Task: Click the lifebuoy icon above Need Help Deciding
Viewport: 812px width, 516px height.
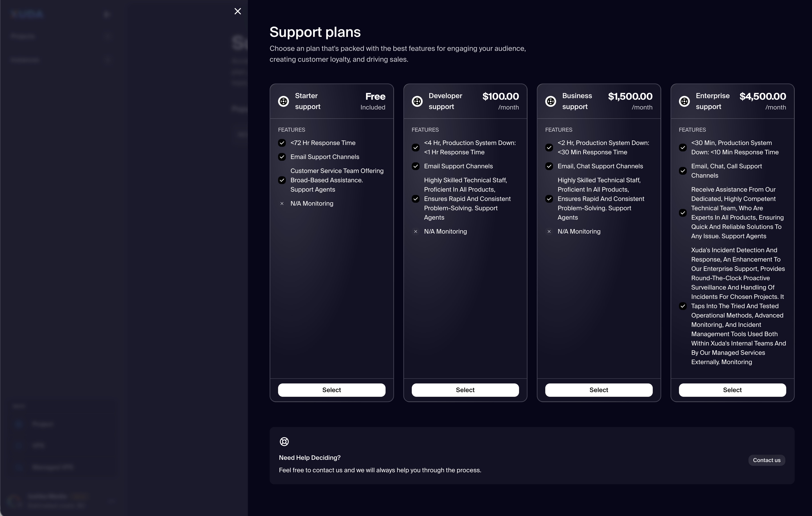Action: 284,442
